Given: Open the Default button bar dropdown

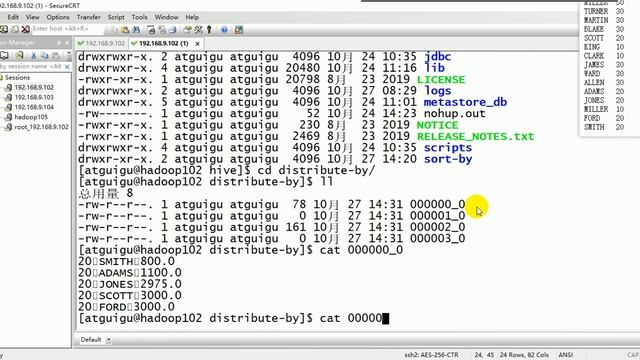Looking at the screenshot, I should (x=109, y=340).
